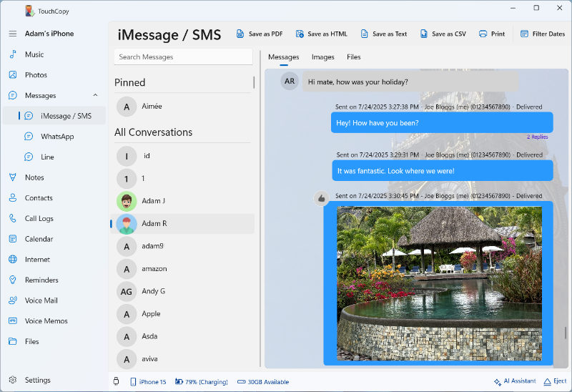Viewport: 572px width, 392px height.
Task: Click the Music note icon
Action: click(13, 54)
